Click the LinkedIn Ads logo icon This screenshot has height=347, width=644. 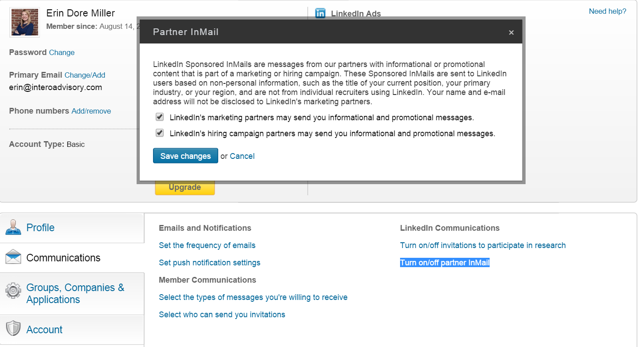coord(320,13)
